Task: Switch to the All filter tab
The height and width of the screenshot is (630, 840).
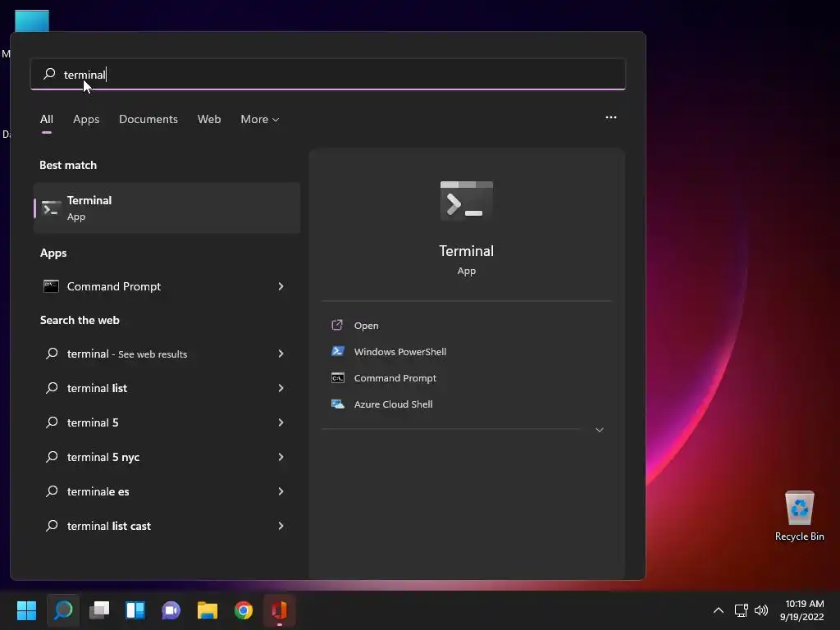Action: point(47,119)
